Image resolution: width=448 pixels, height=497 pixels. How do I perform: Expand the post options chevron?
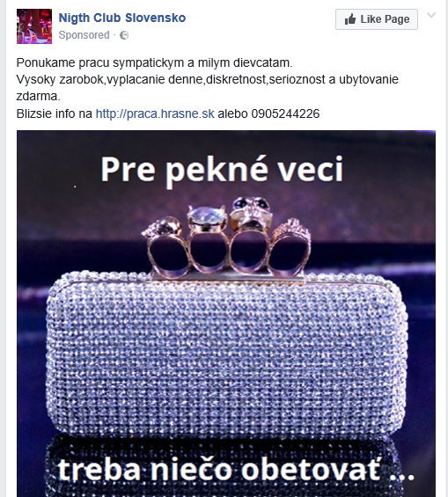(x=431, y=15)
